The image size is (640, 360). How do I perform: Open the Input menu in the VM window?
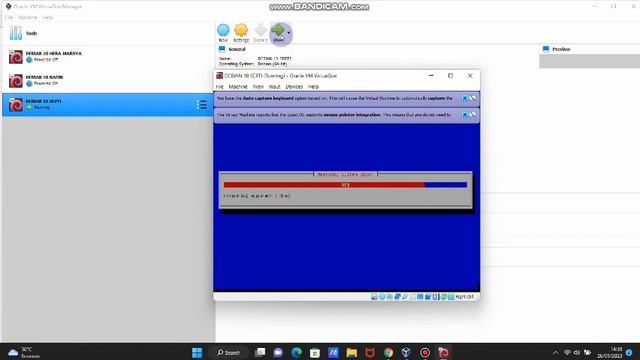pos(274,87)
